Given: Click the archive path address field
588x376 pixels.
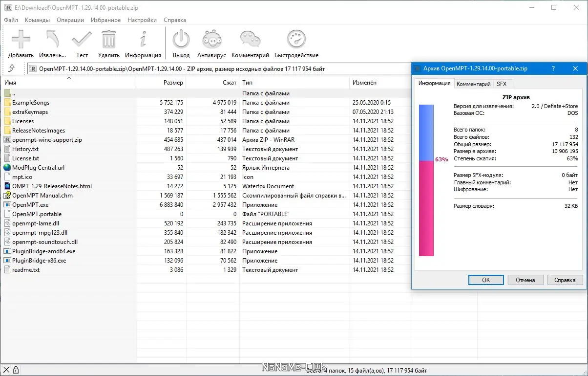Looking at the screenshot, I should [218, 69].
